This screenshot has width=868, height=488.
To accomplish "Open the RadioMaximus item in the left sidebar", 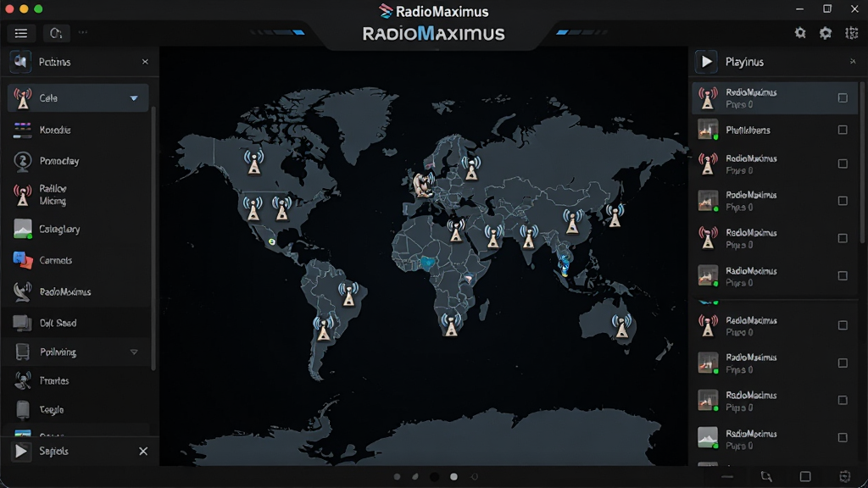I will (x=78, y=291).
